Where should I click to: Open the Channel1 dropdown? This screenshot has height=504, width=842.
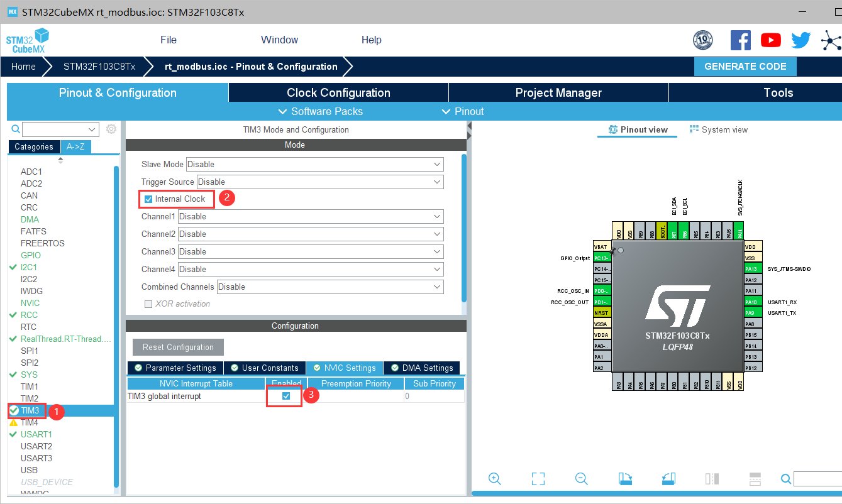coord(311,216)
